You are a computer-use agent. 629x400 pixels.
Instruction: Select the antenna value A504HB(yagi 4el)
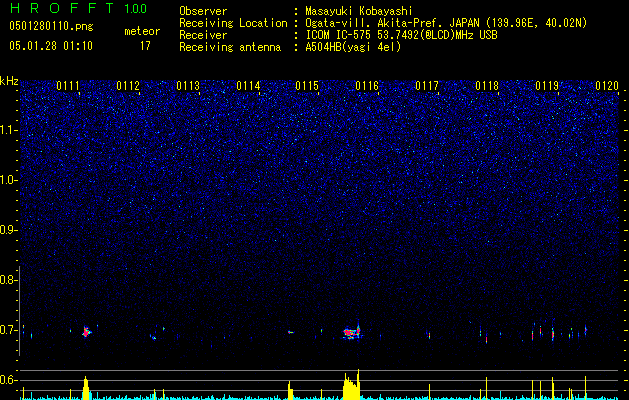(353, 47)
